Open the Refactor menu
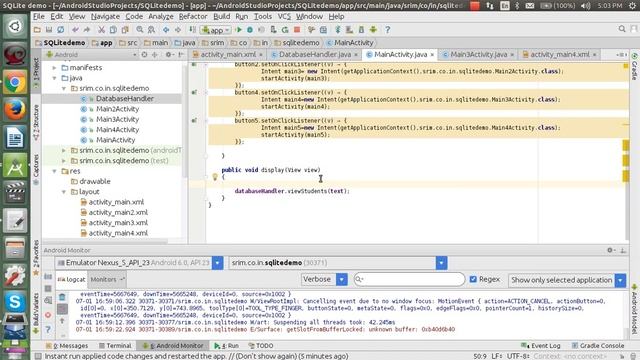This screenshot has width=640, height=360. (x=193, y=16)
